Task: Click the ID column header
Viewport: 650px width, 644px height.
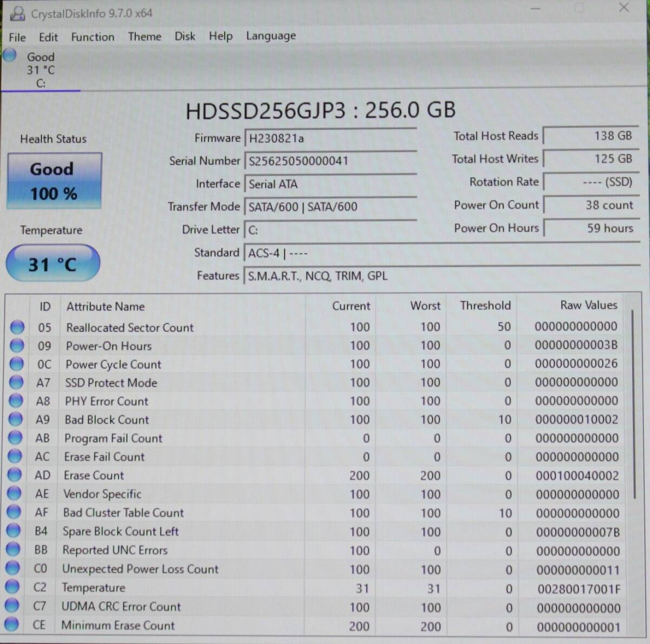Action: coord(45,307)
